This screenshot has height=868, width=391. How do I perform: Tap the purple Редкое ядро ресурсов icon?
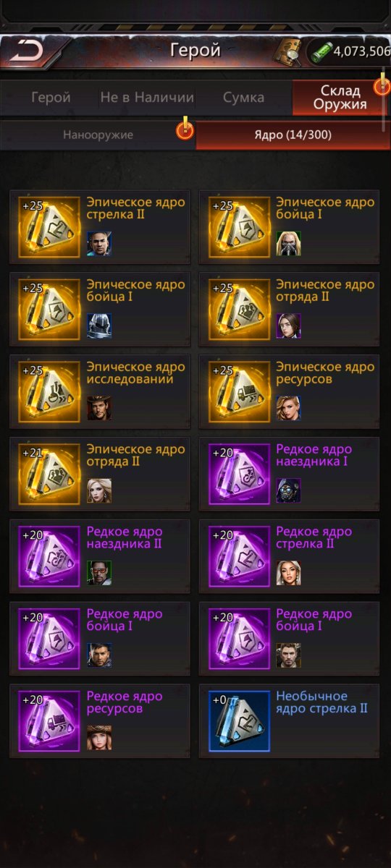(49, 721)
